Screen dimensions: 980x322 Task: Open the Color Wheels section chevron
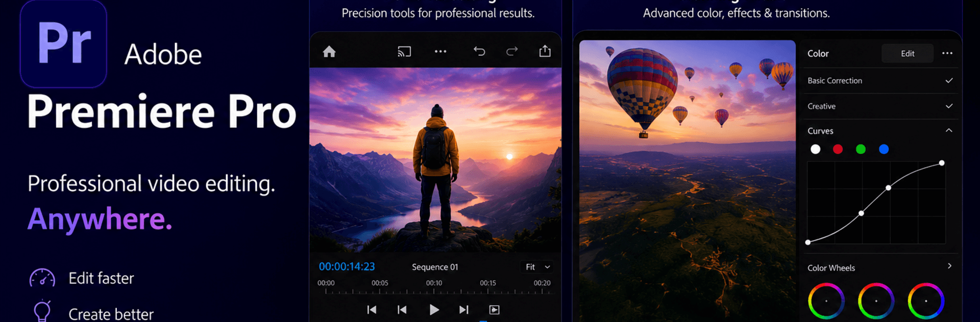tap(949, 266)
